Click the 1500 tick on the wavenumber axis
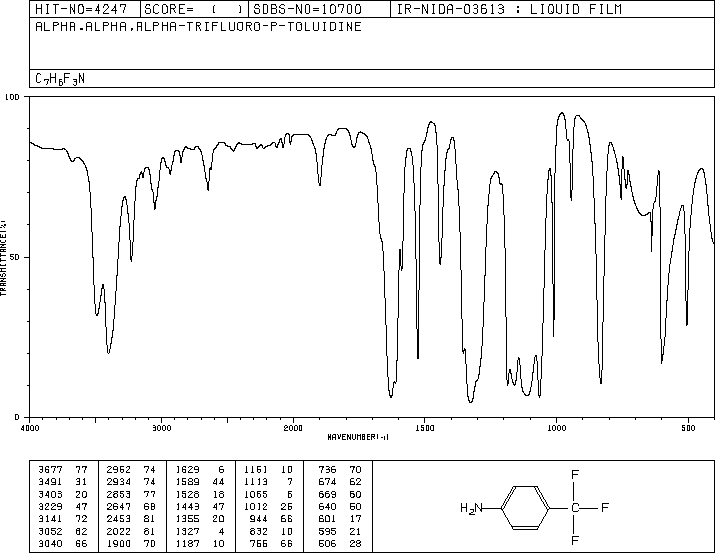The height and width of the screenshot is (553, 715). pyautogui.click(x=424, y=427)
